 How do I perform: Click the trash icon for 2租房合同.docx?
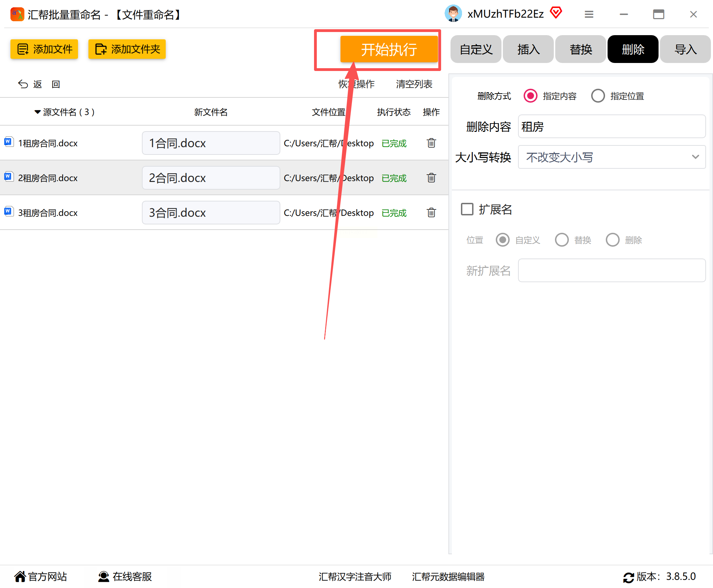[x=431, y=178]
